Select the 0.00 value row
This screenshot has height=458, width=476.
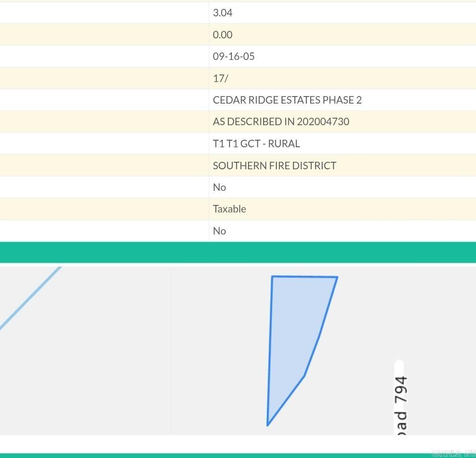[223, 35]
